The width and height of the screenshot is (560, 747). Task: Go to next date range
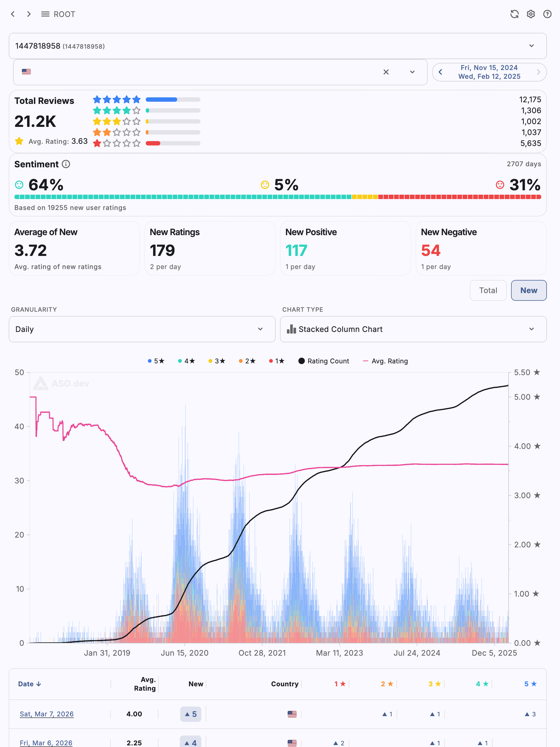pos(538,72)
